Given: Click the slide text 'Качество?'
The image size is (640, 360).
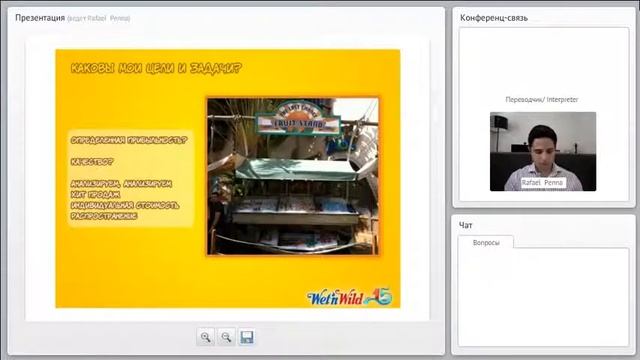Looking at the screenshot, I should tap(92, 162).
